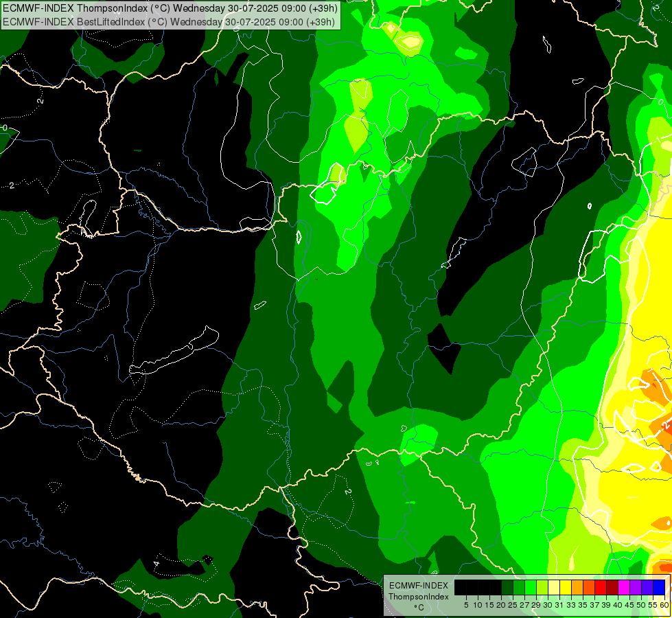This screenshot has height=618, width=672.
Task: Click legend tick label 5
Action: [466, 605]
